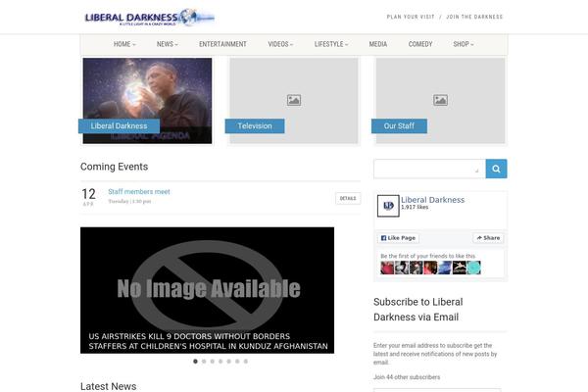Go to the fifth slide dot of the news slider
Image resolution: width=588 pixels, height=392 pixels.
pyautogui.click(x=228, y=362)
